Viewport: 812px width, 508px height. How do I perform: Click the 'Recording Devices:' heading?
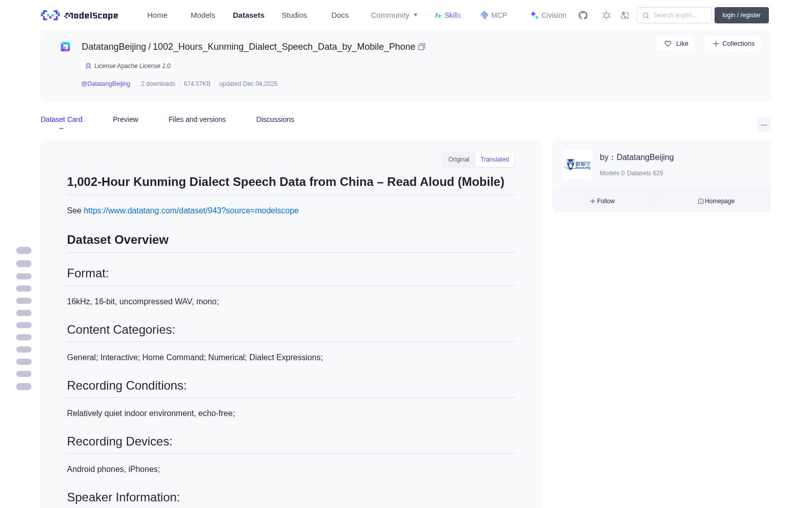(120, 441)
